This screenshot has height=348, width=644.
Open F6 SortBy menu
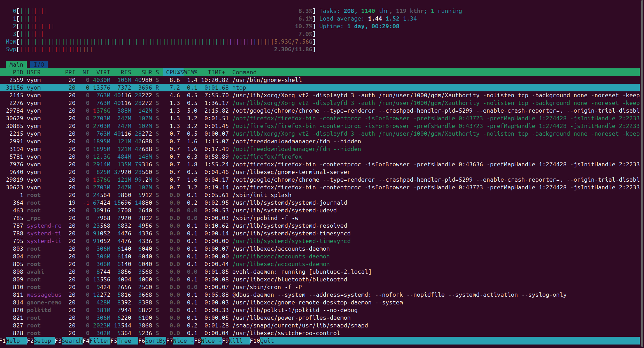[152, 341]
